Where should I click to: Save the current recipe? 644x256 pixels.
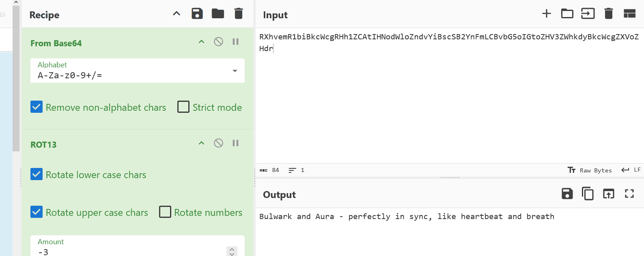(x=197, y=14)
